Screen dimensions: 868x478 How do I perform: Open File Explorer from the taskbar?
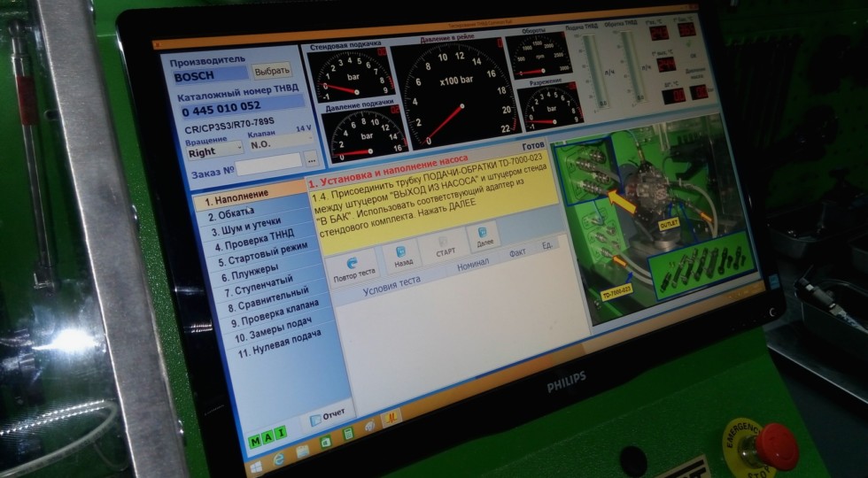click(x=302, y=451)
